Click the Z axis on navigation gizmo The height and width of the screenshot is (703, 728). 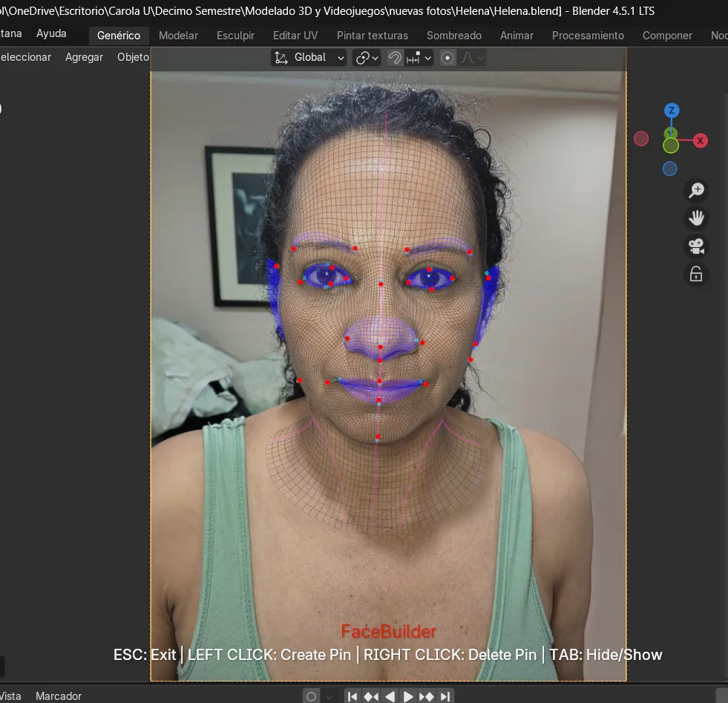[x=671, y=111]
